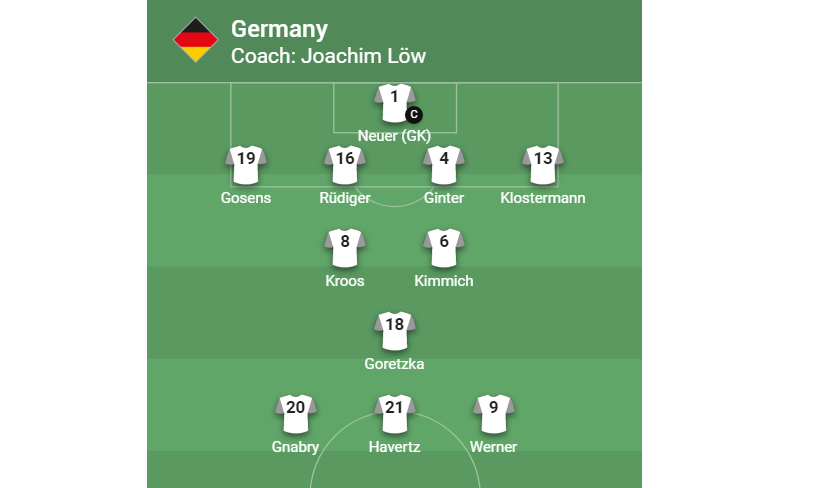Click Kimmich's number 6 shirt
The height and width of the screenshot is (488, 839).
443,247
